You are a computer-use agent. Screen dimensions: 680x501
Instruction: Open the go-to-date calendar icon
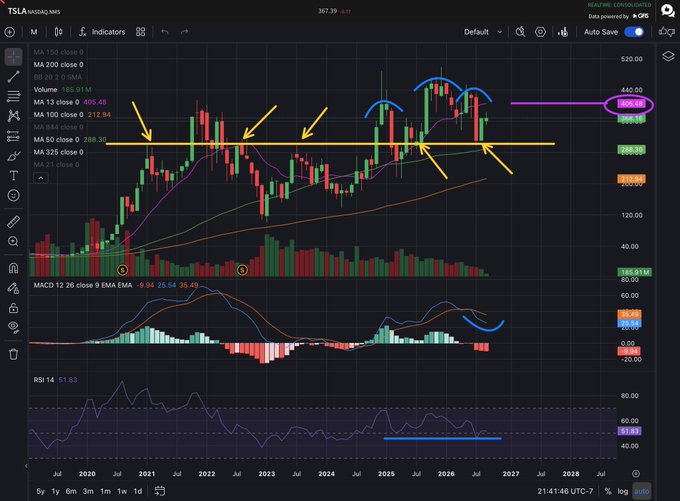pos(160,491)
